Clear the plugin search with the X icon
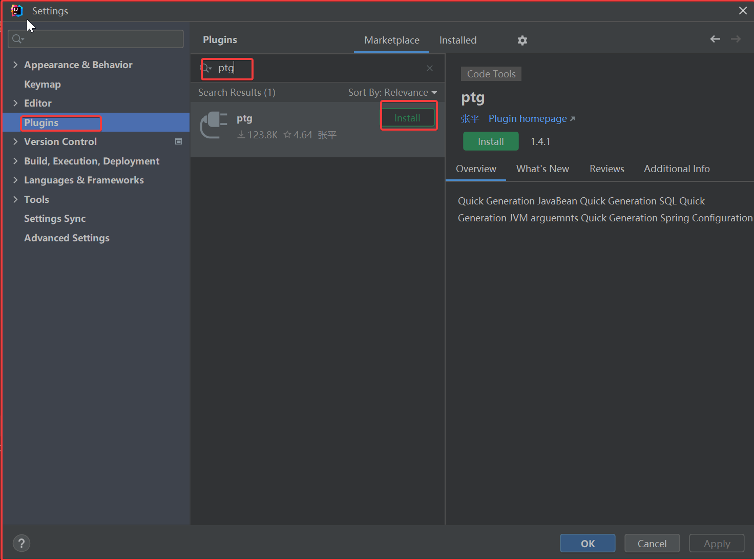 pyautogui.click(x=430, y=68)
